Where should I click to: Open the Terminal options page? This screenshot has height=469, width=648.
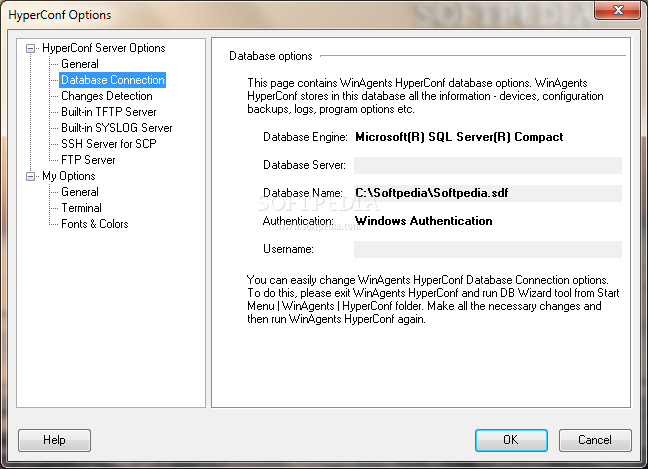pos(81,208)
